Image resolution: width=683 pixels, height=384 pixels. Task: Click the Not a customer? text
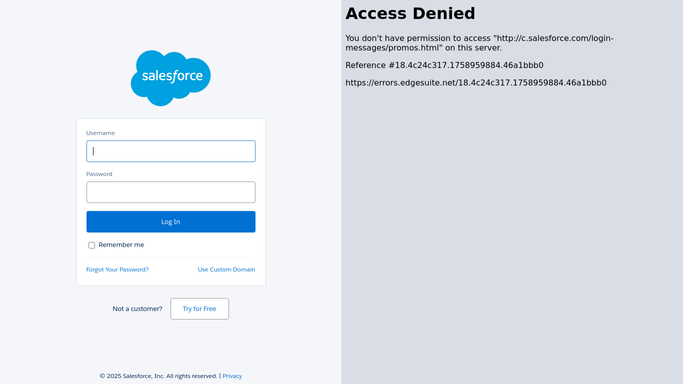point(137,309)
